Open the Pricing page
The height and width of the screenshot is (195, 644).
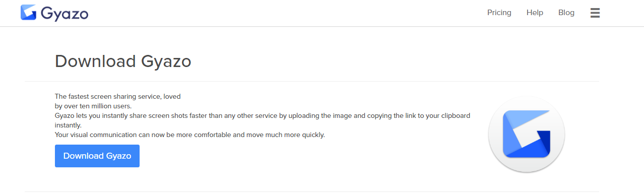coord(499,13)
